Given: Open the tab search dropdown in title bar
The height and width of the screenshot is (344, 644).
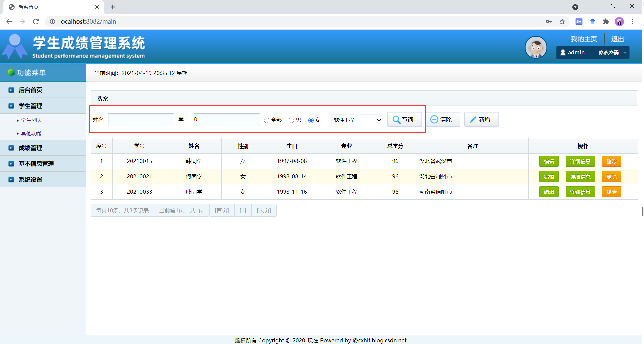Looking at the screenshot, I should (x=575, y=7).
